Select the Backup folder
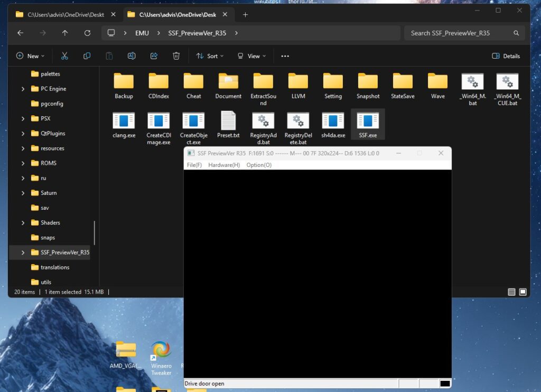The width and height of the screenshot is (541, 392). 124,86
